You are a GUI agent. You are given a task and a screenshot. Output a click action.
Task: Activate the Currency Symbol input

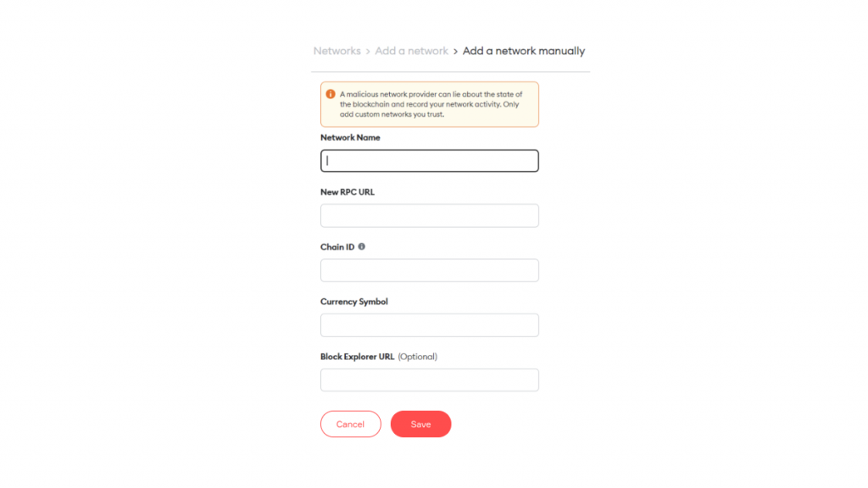430,324
